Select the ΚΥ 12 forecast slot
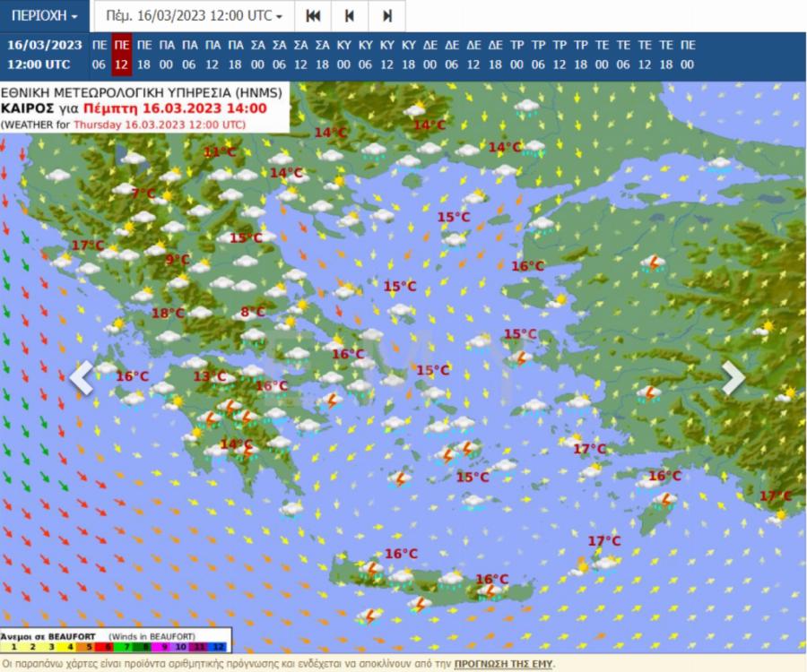 point(387,55)
